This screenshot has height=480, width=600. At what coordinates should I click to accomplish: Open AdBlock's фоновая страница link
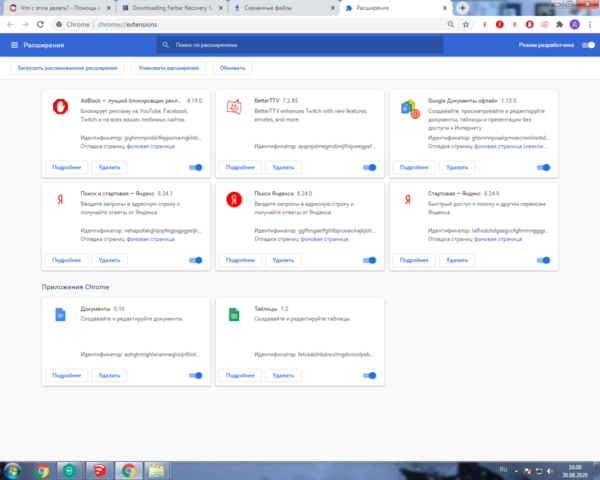pyautogui.click(x=150, y=147)
